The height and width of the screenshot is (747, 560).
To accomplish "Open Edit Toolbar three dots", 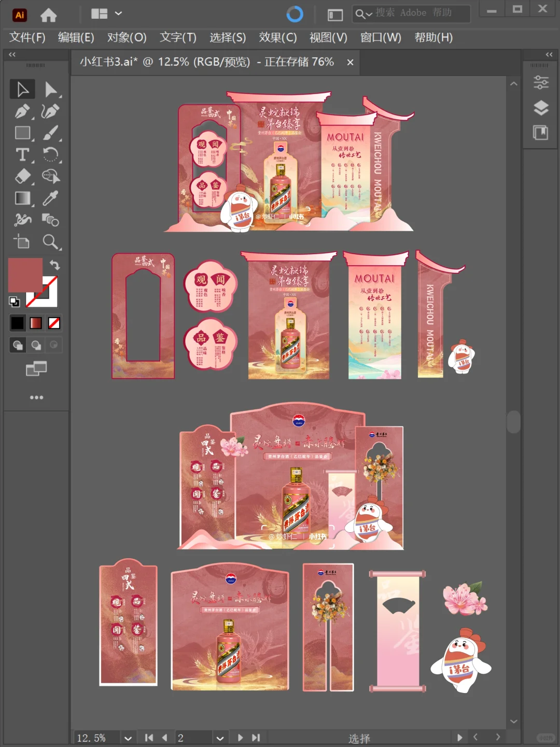I will point(36,397).
